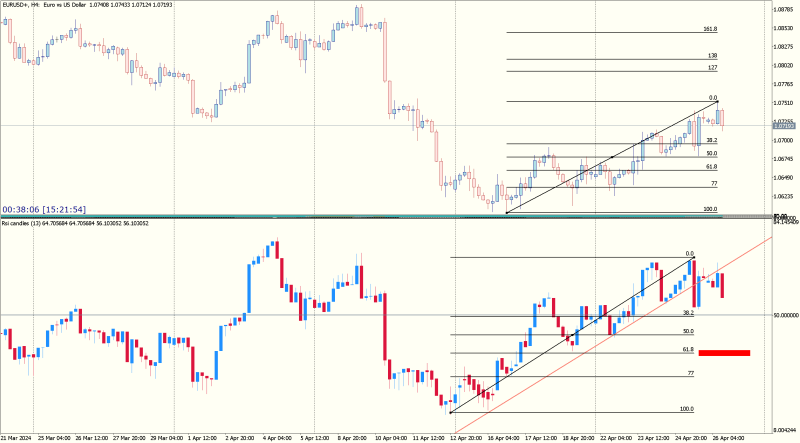Click the countdown timer 00:38:06 [15:21:54]

click(x=44, y=209)
